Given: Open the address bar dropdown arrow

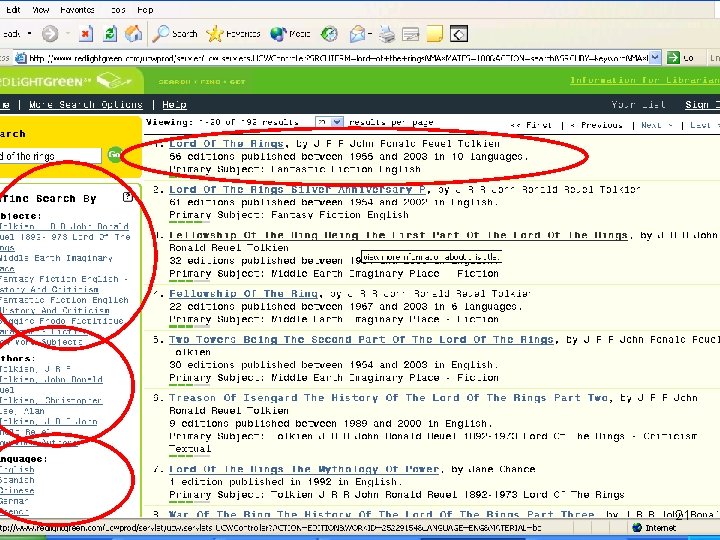Looking at the screenshot, I should pos(656,58).
